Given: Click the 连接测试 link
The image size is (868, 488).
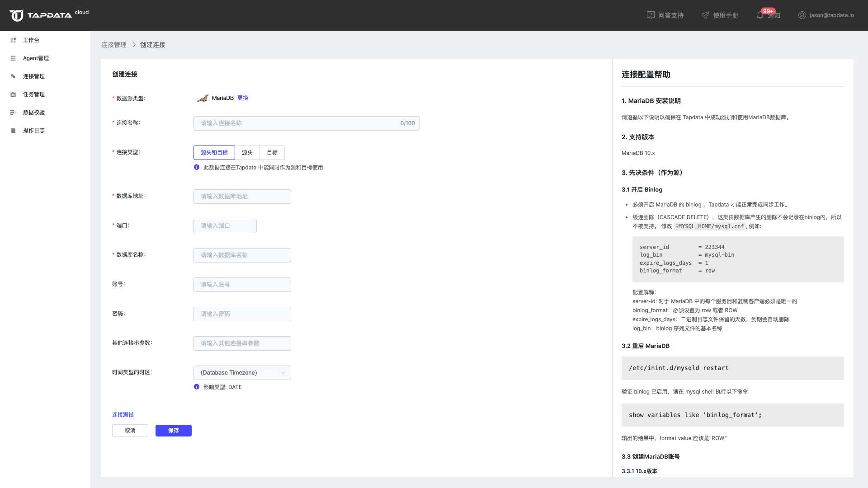Looking at the screenshot, I should click(x=123, y=415).
